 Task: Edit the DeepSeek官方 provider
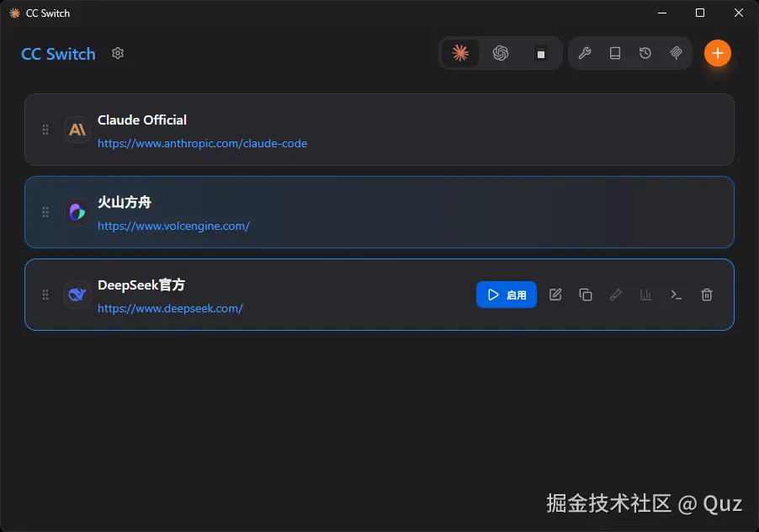pyautogui.click(x=555, y=295)
